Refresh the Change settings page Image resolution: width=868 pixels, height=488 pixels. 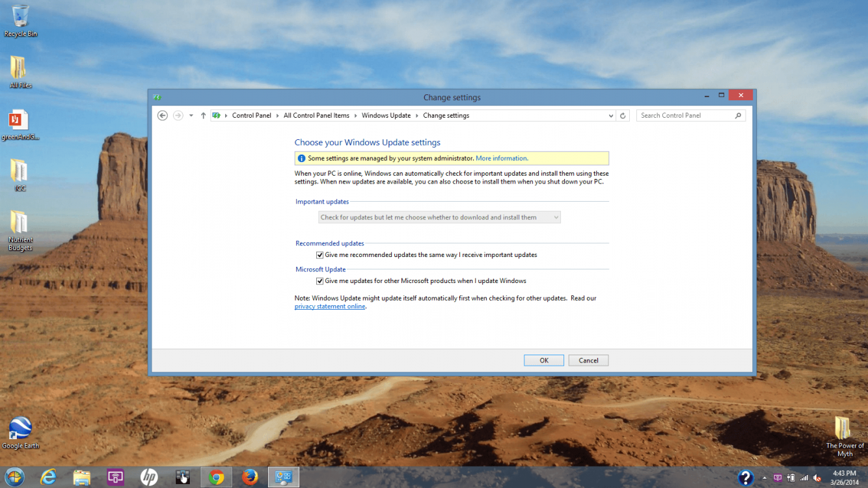tap(623, 116)
